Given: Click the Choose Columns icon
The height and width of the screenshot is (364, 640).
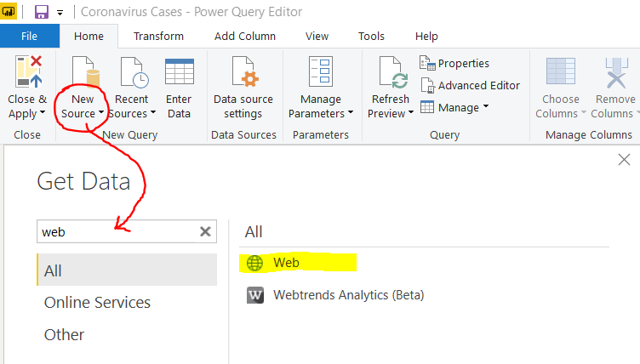Looking at the screenshot, I should 561,71.
